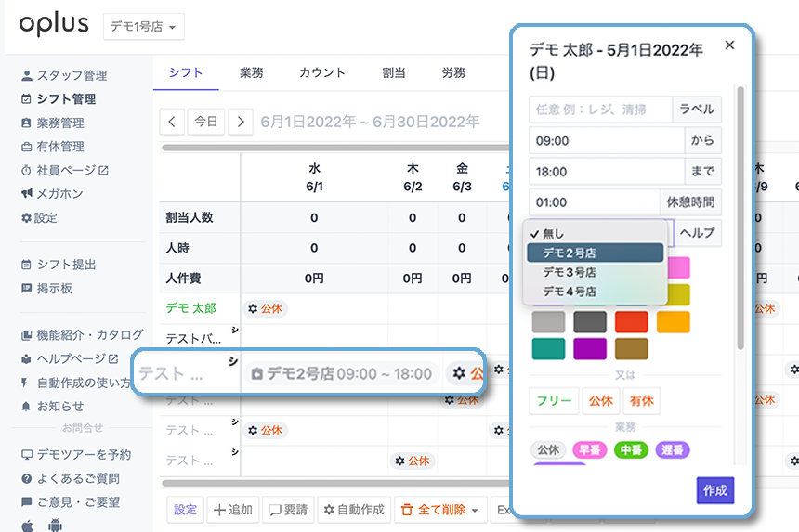Click the previous period arrow button
Image resolution: width=799 pixels, height=532 pixels.
172,122
